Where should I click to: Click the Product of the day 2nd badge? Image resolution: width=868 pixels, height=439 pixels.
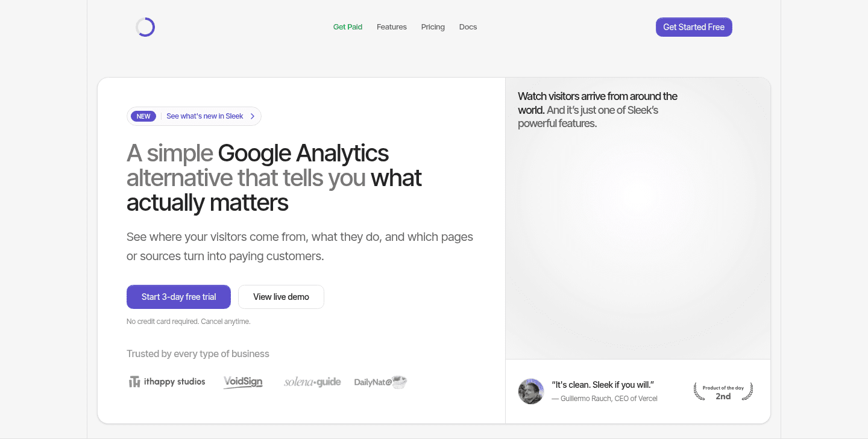pyautogui.click(x=723, y=391)
